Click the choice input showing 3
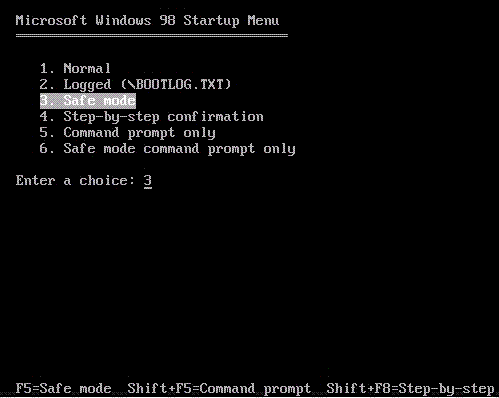Screen dimensions: 499x398 pos(148,181)
